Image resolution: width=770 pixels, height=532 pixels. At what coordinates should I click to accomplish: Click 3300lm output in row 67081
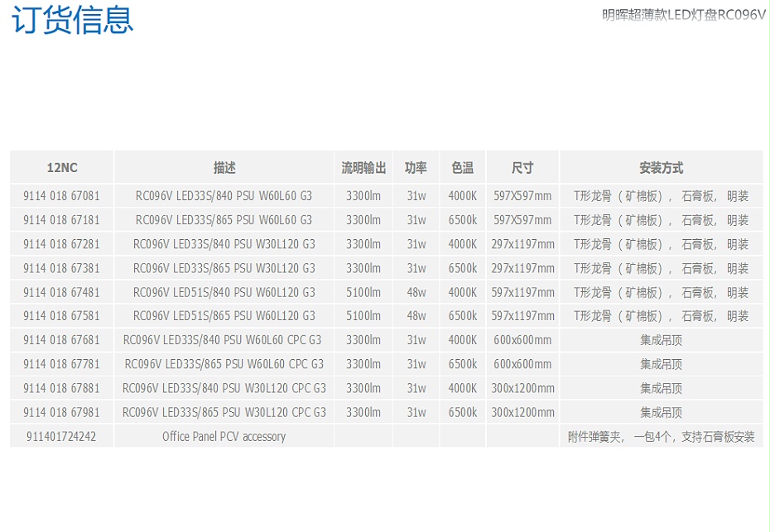363,196
